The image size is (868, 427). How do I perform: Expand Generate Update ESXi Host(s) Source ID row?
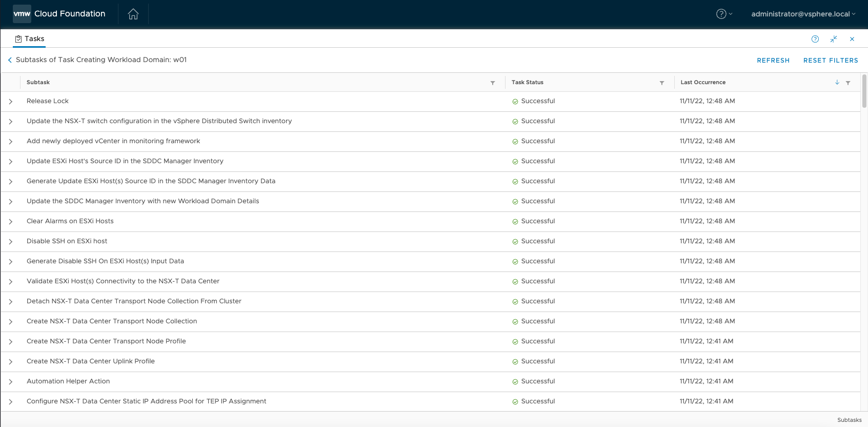pos(10,182)
